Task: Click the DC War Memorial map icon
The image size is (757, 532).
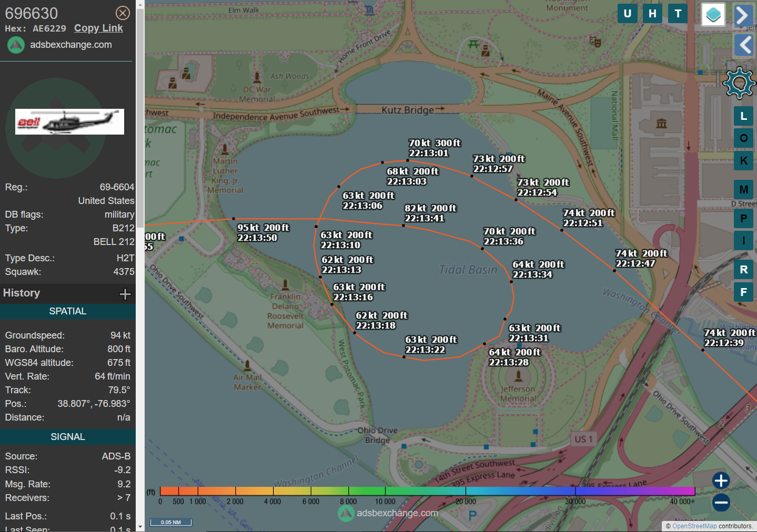Action: point(257,78)
